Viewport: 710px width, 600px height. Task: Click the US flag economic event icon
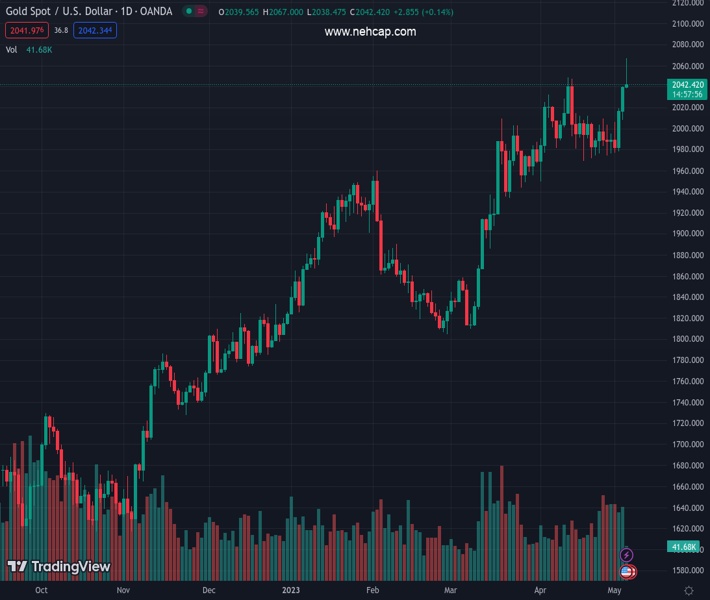(x=627, y=571)
